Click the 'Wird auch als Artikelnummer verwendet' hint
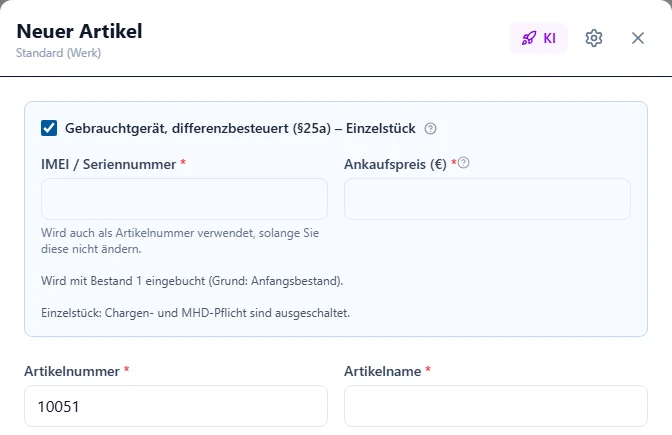This screenshot has height=435, width=672. pyautogui.click(x=180, y=241)
